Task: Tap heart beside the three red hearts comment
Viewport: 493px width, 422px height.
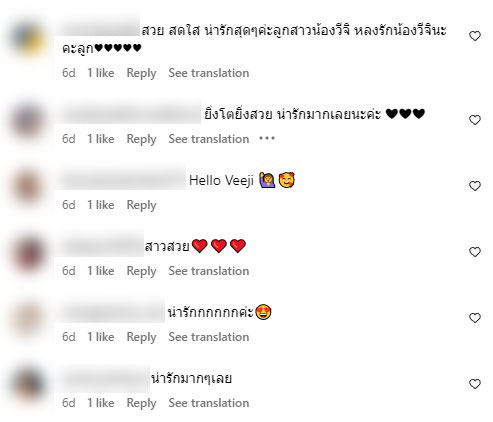Action: [x=475, y=252]
